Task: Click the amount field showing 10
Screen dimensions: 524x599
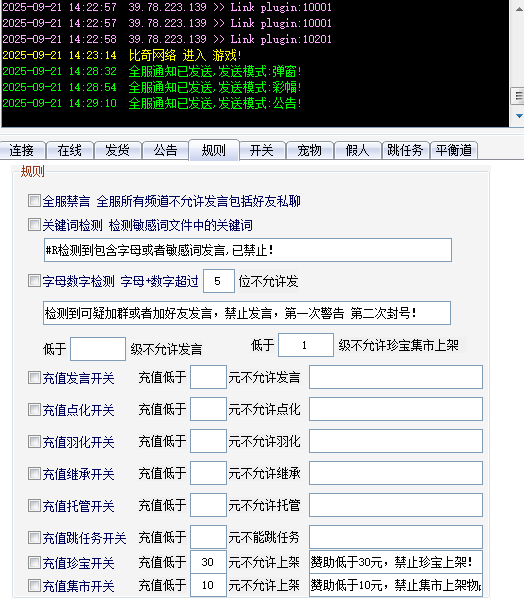Action: pos(208,585)
